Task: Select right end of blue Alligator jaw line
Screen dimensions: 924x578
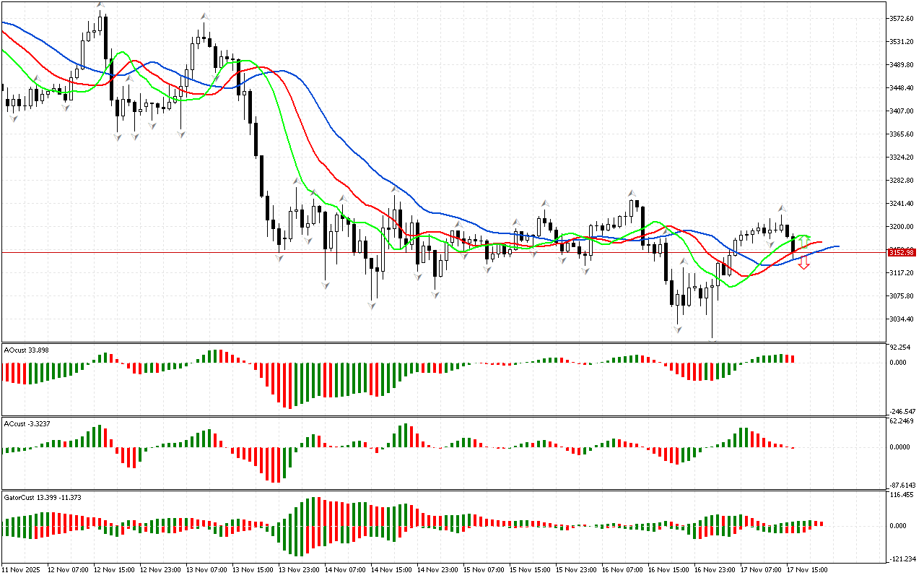Action: (837, 246)
